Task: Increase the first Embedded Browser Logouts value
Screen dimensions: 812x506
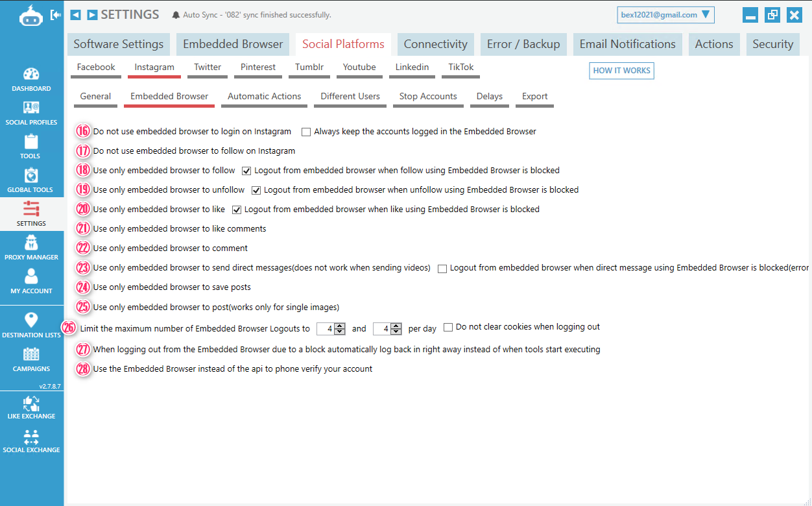Action: [340, 326]
